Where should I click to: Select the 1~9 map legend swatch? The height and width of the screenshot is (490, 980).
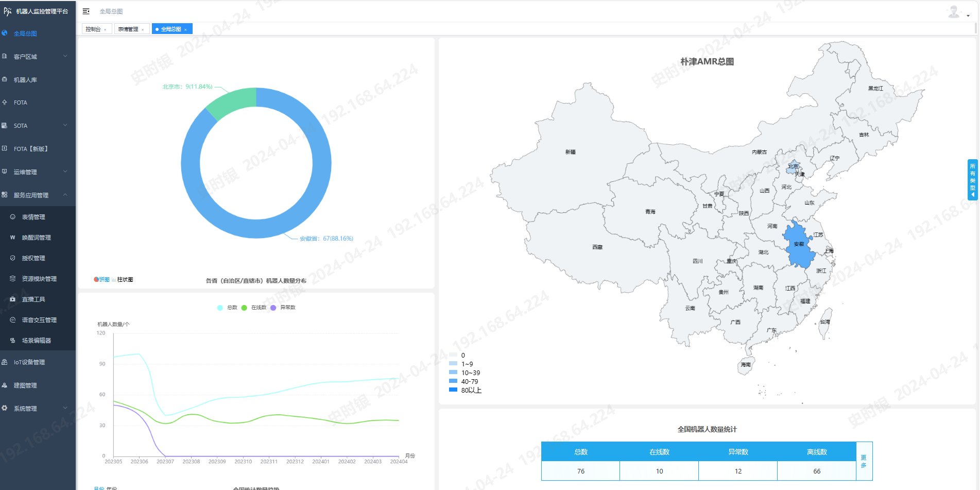click(x=453, y=364)
